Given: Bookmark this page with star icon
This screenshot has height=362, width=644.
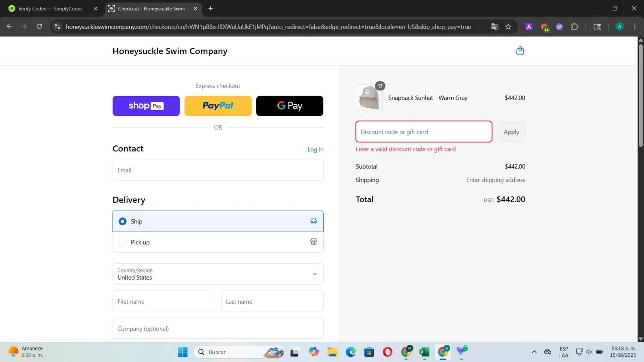Looking at the screenshot, I should (508, 27).
